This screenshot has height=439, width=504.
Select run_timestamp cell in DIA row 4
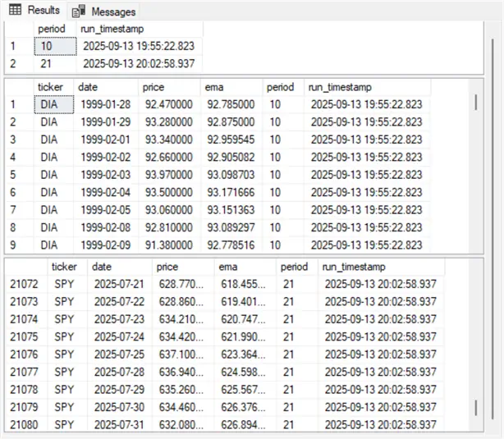point(368,158)
